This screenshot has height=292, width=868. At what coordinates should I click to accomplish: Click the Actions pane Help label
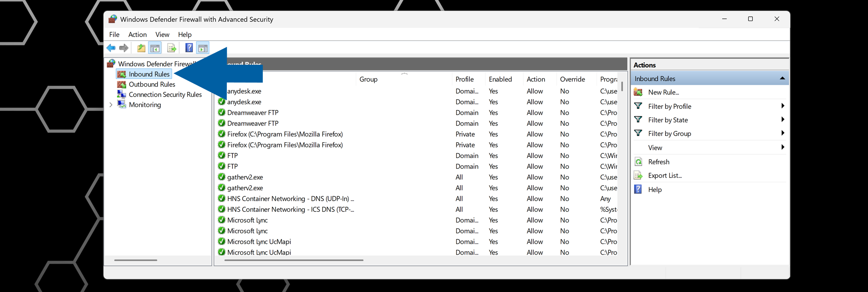tap(655, 189)
